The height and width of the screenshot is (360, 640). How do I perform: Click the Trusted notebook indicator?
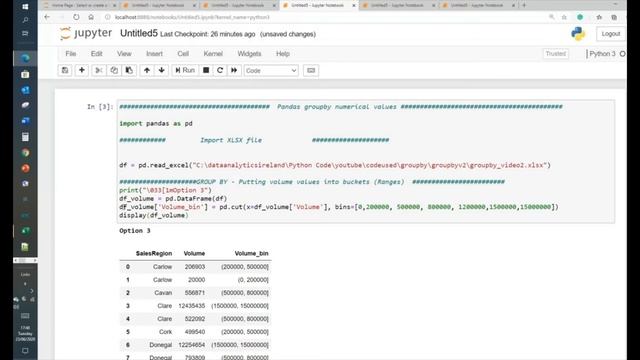coord(556,53)
